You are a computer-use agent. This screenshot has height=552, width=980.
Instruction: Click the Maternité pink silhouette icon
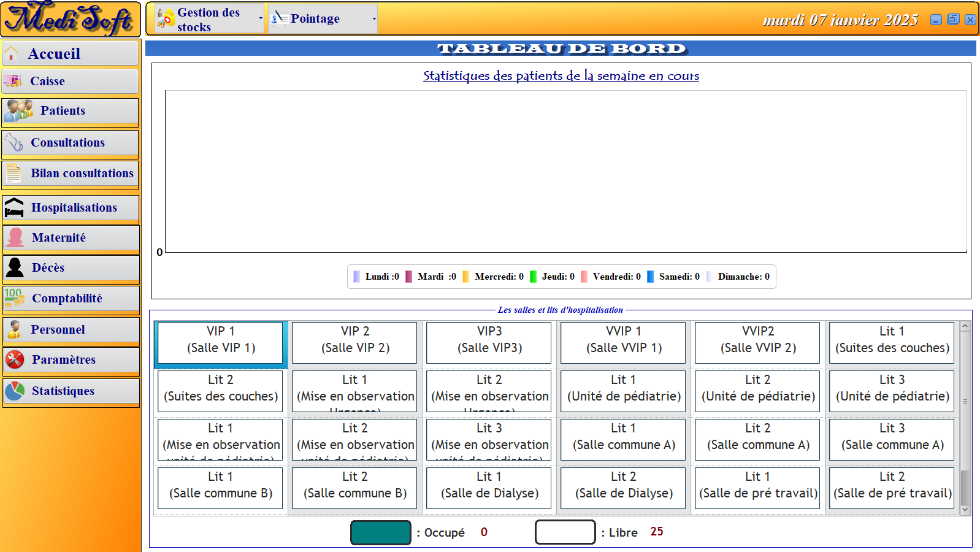(15, 237)
